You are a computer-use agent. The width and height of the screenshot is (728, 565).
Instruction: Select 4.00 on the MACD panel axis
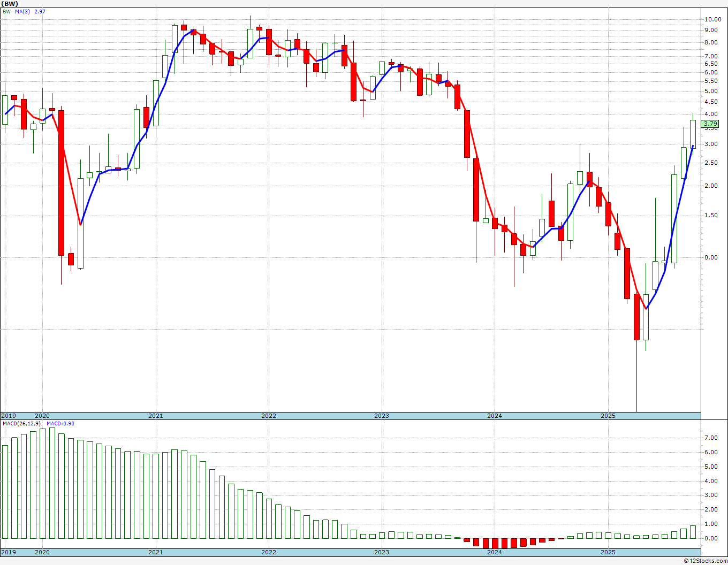tap(711, 481)
